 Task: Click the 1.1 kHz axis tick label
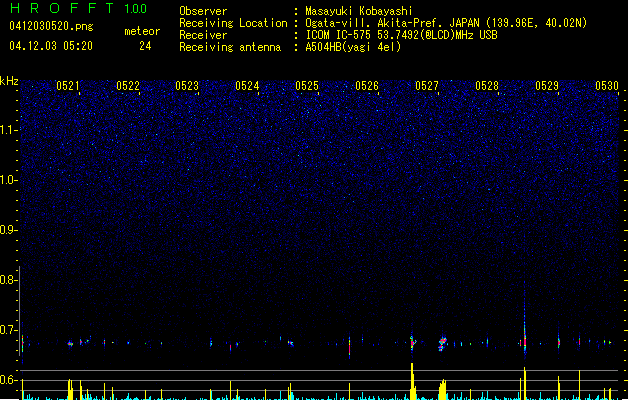(8, 130)
